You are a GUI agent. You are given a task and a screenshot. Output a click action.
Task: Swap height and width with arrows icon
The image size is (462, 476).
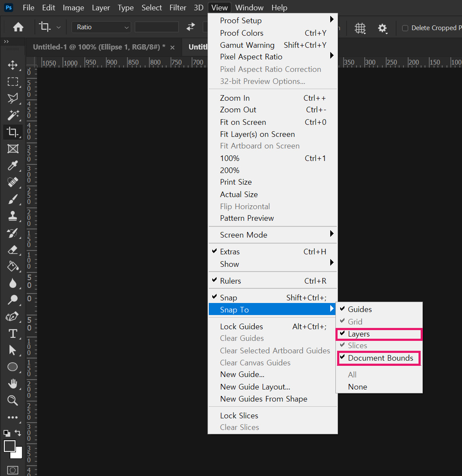click(190, 27)
